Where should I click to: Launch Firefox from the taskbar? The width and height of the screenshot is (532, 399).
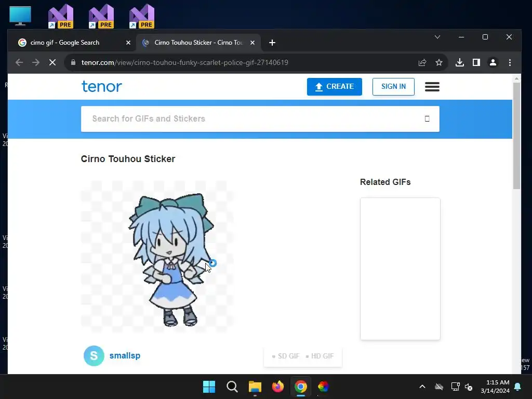coord(278,387)
